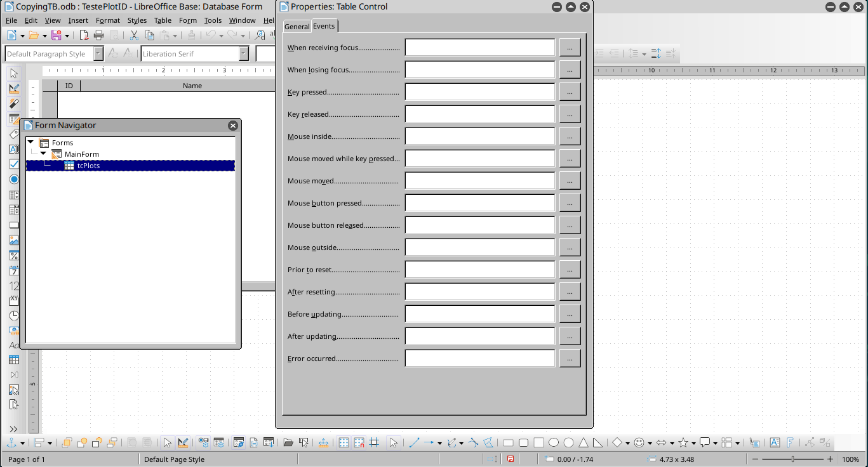Open the Liberation Serif font name dropdown
The width and height of the screenshot is (868, 467).
click(244, 54)
